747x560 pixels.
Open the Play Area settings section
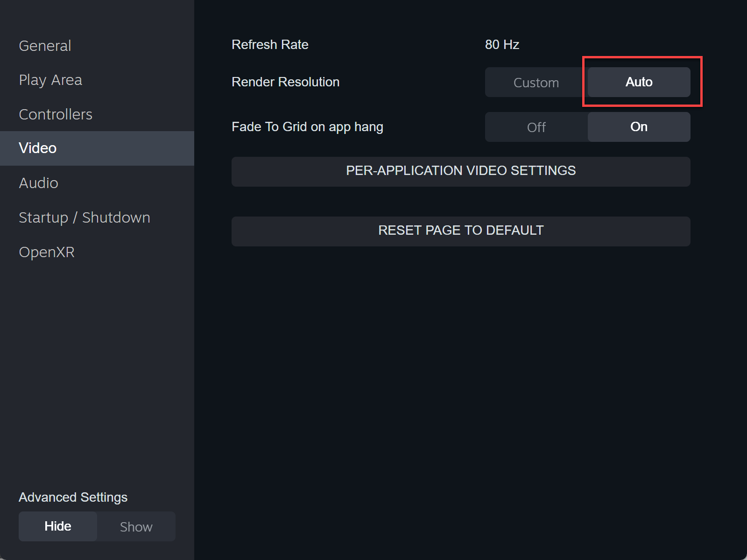click(50, 79)
